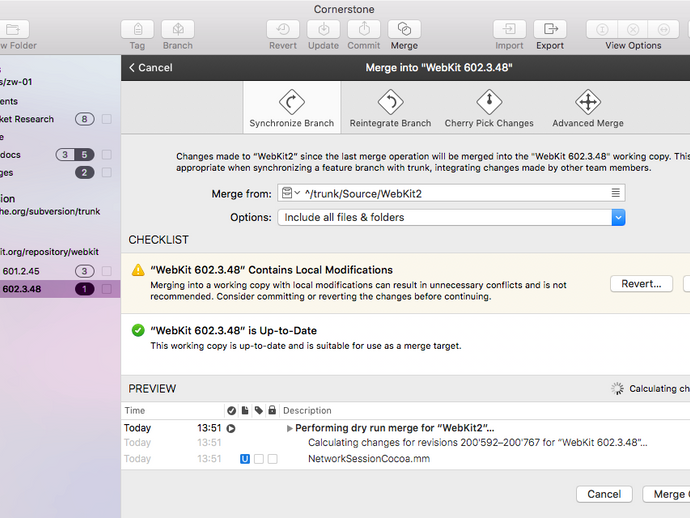Select Calculating changes for revisions row
Screen dimensions: 690x518
pos(405,443)
